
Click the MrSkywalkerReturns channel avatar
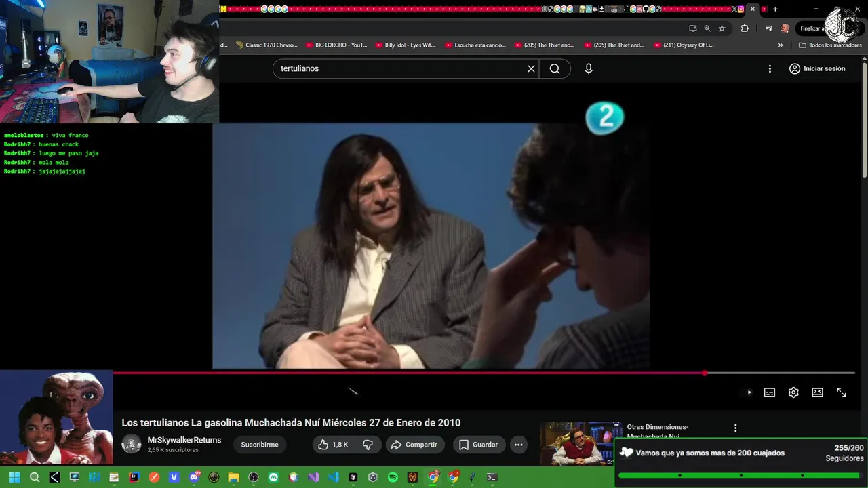(x=132, y=444)
